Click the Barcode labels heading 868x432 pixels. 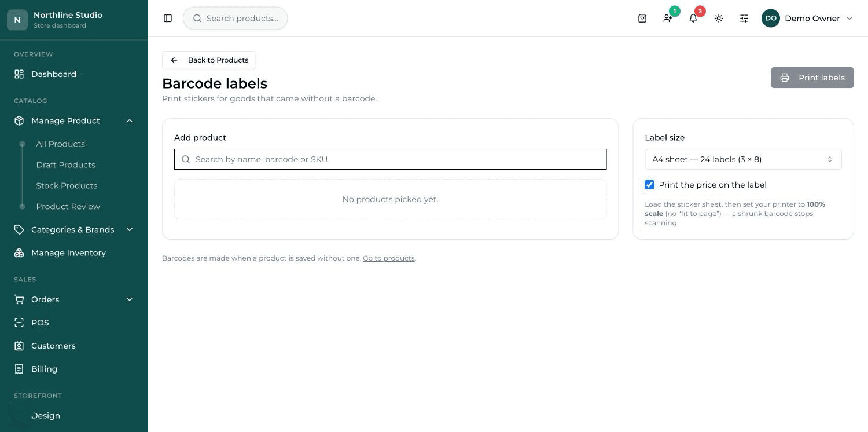tap(215, 83)
